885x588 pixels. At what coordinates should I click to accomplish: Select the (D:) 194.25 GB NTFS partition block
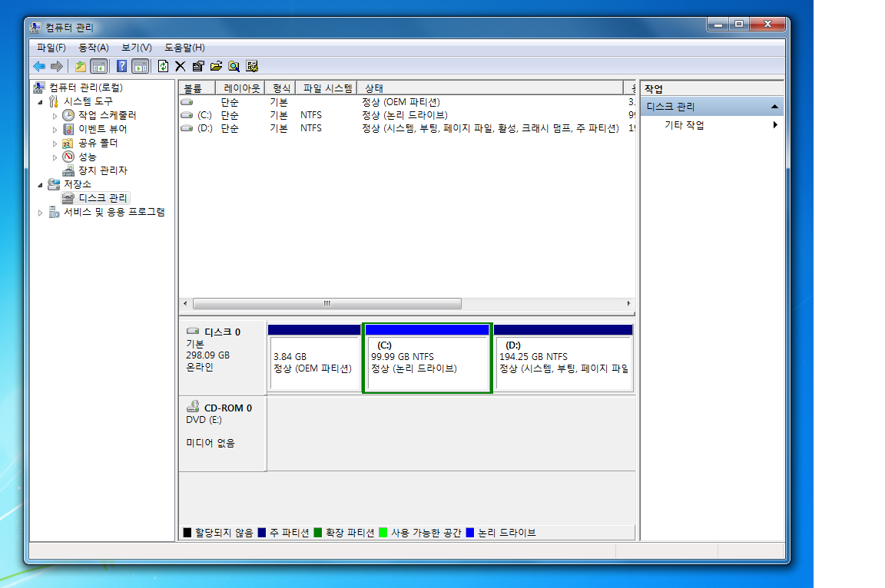563,358
